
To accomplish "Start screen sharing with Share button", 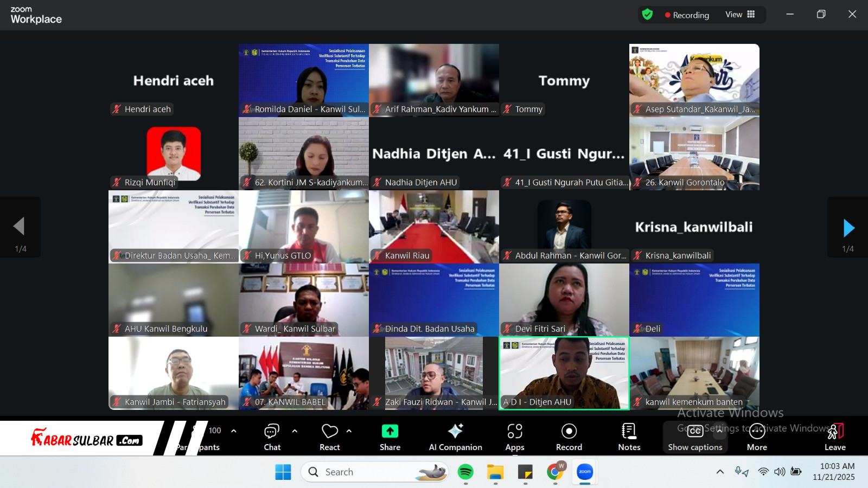I will pos(390,436).
